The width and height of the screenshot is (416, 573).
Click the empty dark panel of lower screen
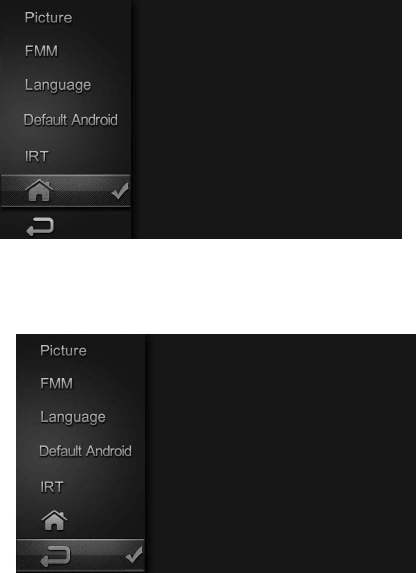pos(281,454)
